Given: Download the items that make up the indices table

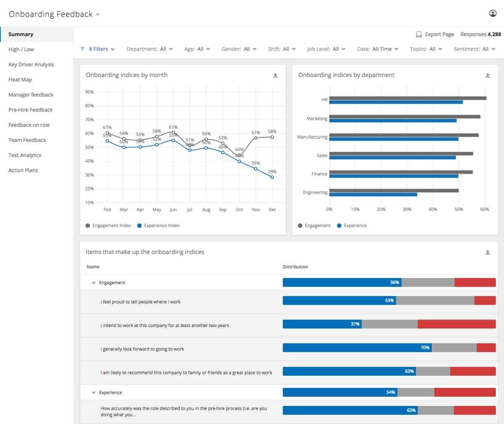Looking at the screenshot, I should pyautogui.click(x=488, y=252).
